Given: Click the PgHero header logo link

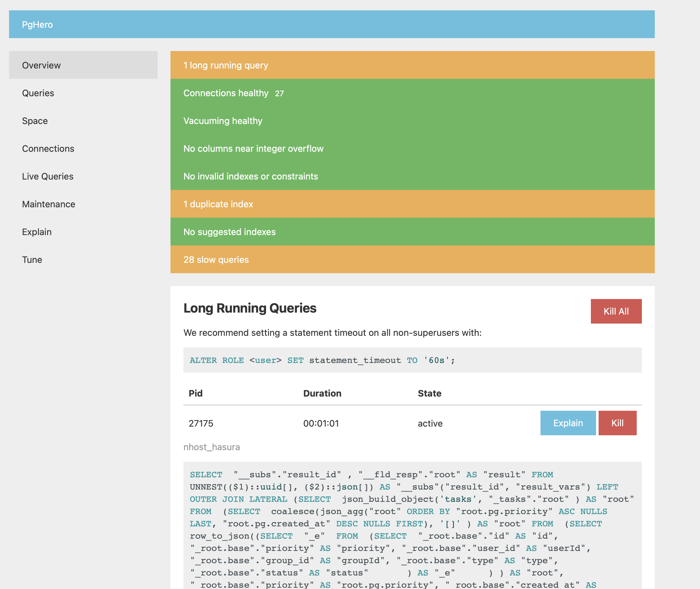Looking at the screenshot, I should point(37,25).
